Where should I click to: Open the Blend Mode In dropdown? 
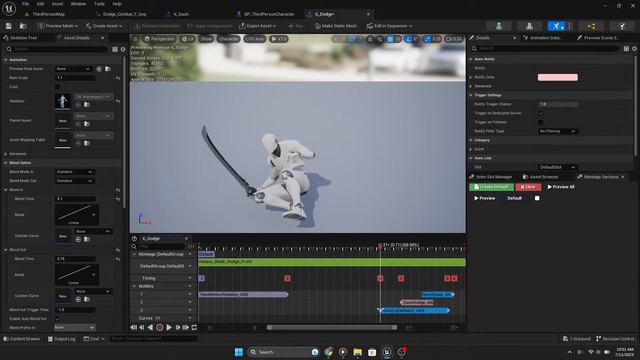[x=74, y=172]
